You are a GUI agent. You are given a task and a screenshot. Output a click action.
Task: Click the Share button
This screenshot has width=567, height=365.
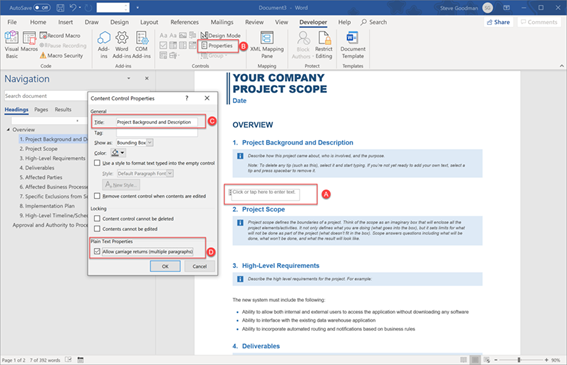[498, 22]
